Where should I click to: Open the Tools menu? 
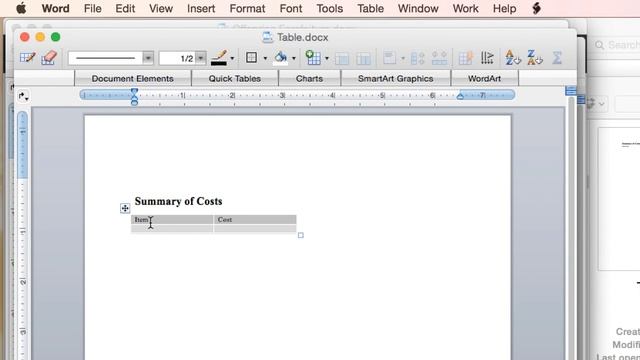pyautogui.click(x=330, y=9)
